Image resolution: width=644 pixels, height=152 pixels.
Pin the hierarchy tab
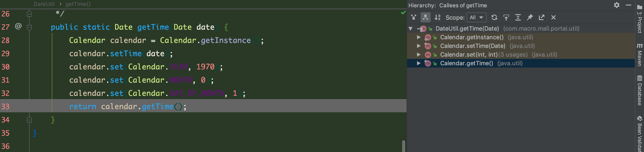click(x=530, y=17)
